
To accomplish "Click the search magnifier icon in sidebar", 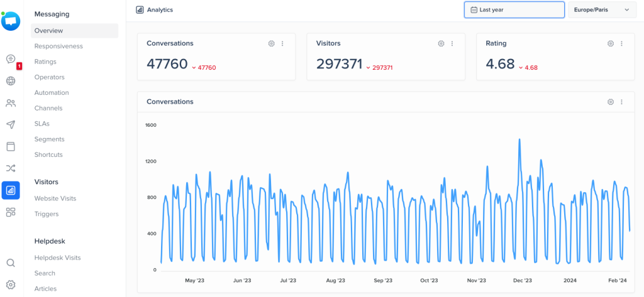I will pyautogui.click(x=11, y=263).
